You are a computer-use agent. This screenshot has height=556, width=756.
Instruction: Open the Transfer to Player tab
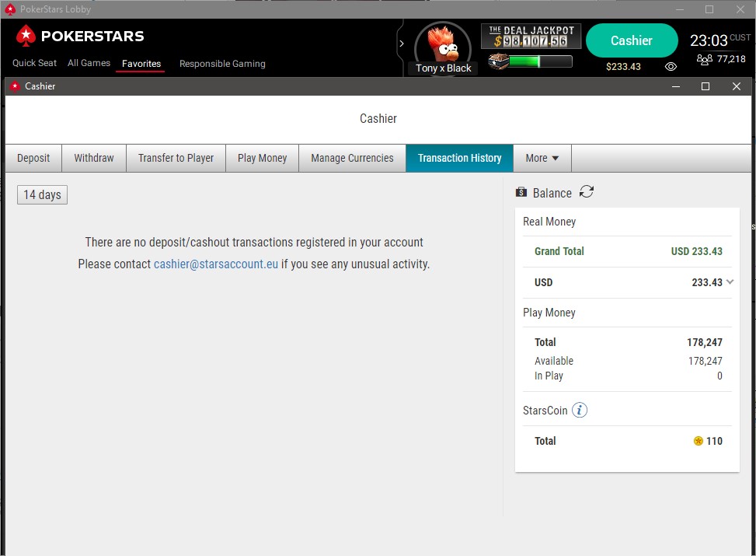coord(176,158)
